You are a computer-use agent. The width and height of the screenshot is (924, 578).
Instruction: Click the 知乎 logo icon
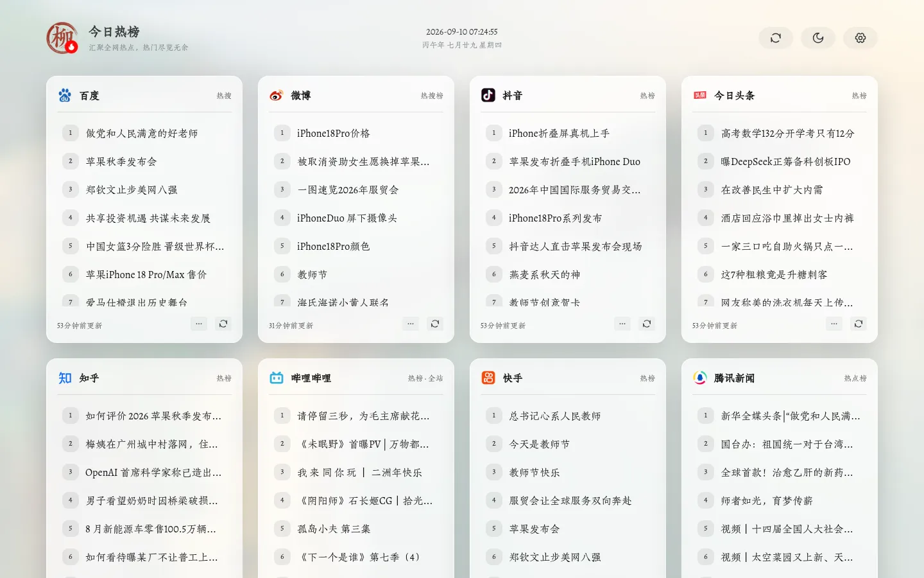click(65, 378)
